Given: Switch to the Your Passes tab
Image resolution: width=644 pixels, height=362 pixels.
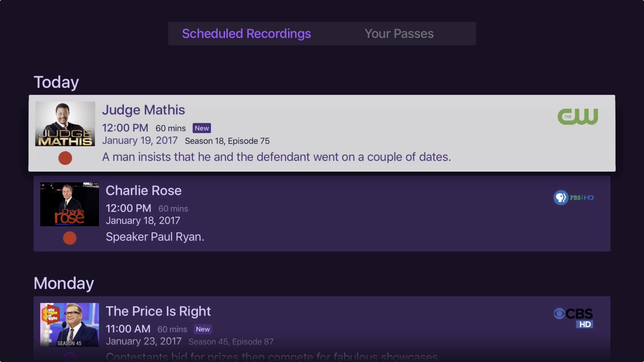Looking at the screenshot, I should 399,34.
